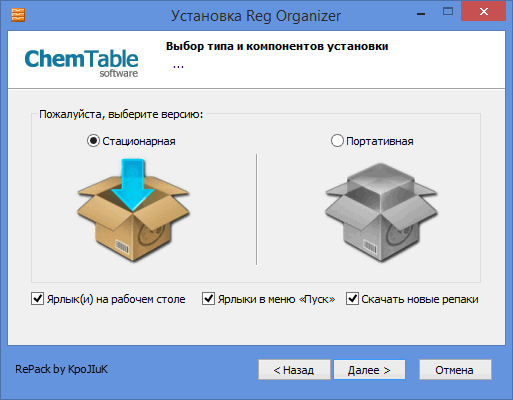Click the Установка Reg Organizer window title
Viewport: 513px width, 400px height.
pos(256,16)
